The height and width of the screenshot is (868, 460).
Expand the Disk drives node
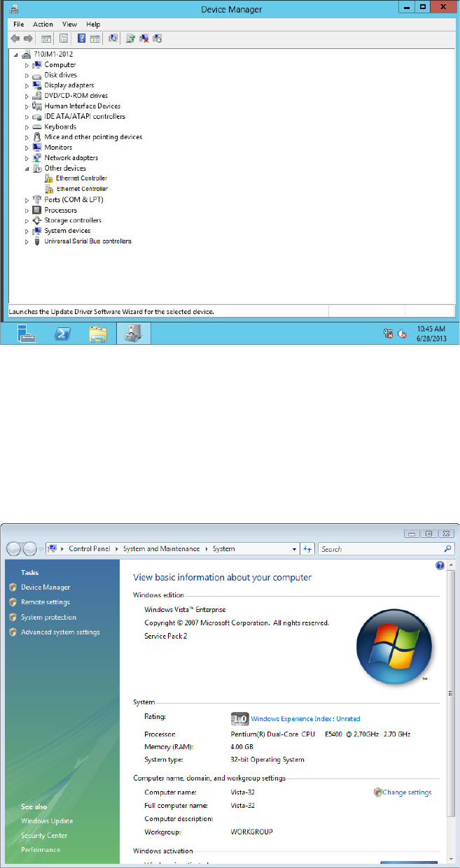point(27,75)
